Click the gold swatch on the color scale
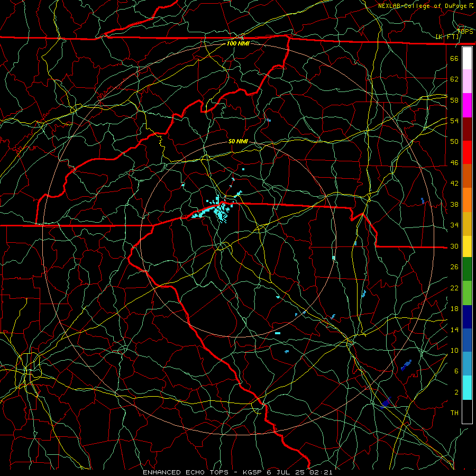Image resolution: width=476 pixels, height=476 pixels. (467, 224)
